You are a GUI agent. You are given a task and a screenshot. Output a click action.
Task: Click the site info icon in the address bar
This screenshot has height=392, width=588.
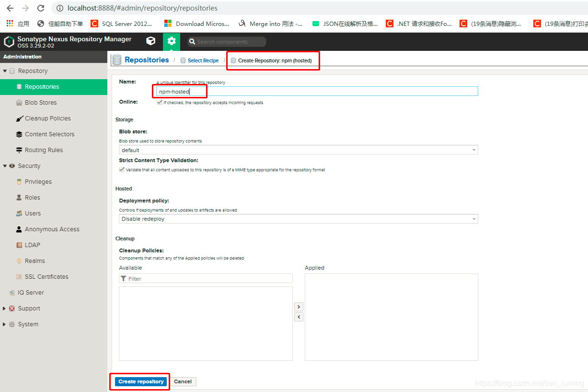click(x=60, y=8)
